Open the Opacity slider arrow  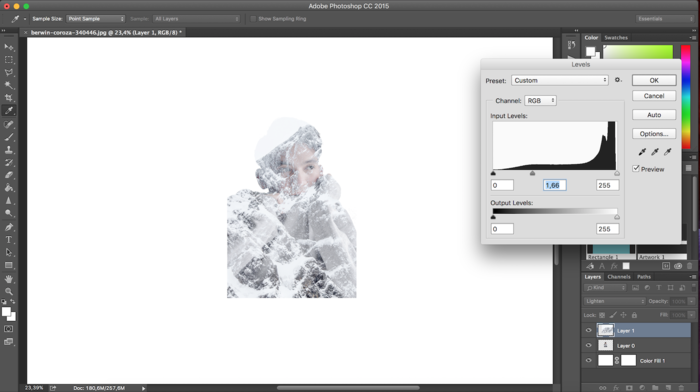pos(692,301)
